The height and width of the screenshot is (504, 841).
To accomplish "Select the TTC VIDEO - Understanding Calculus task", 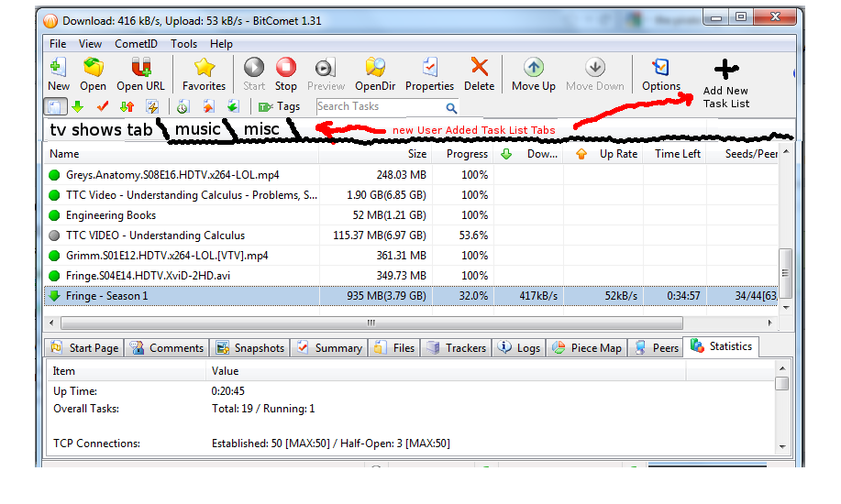I will click(411, 236).
